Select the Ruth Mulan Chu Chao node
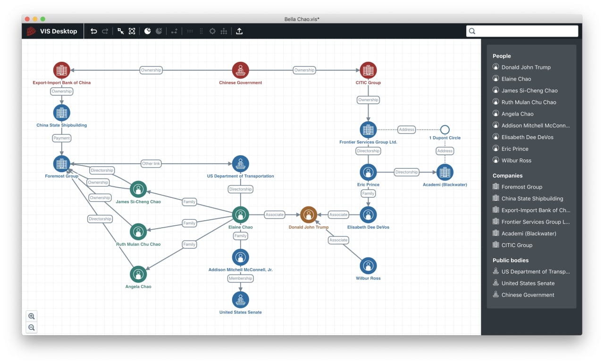 tap(138, 232)
